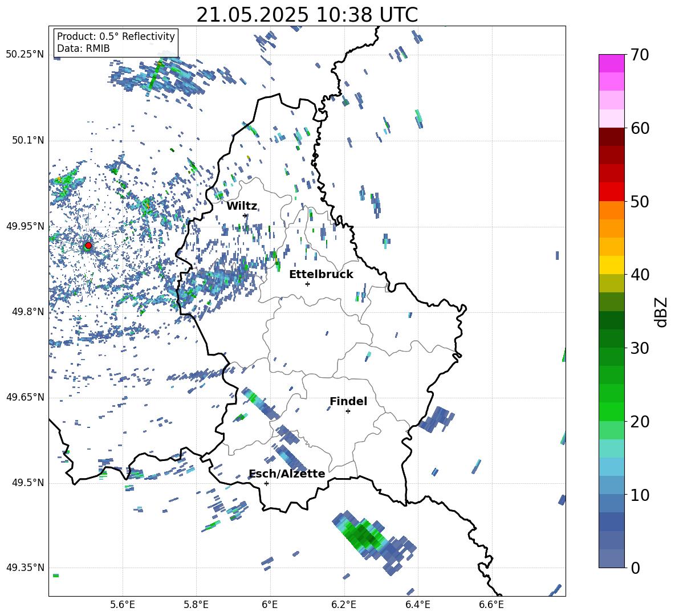This screenshot has width=675, height=616.
Task: Click the yellow swatch just above 40
Action: 611,266
